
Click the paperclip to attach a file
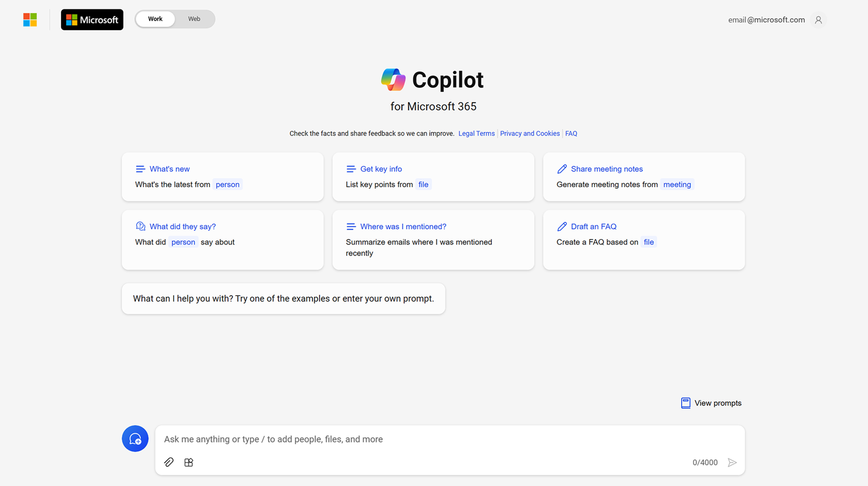(168, 462)
